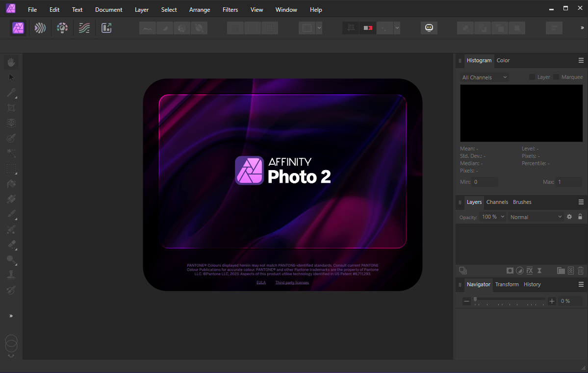Select the Rectangular Marquee tool
This screenshot has width=588, height=373.
11,169
